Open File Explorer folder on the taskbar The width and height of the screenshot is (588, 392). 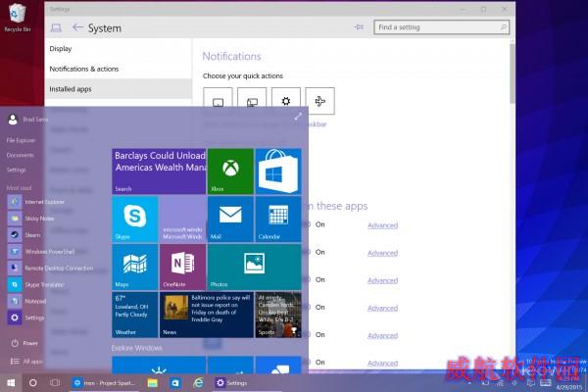pos(152,382)
